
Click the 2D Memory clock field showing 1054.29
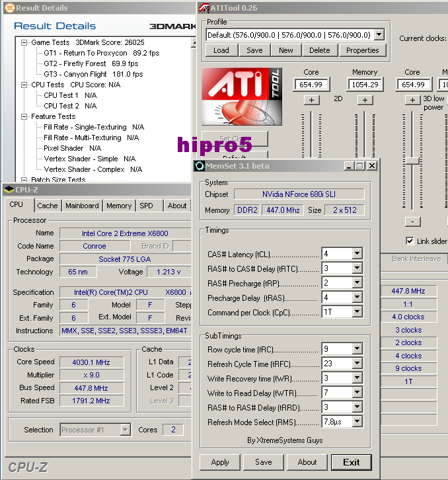tap(365, 85)
